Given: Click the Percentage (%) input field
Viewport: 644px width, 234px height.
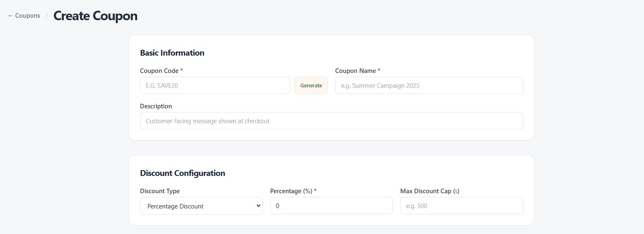Looking at the screenshot, I should 331,206.
